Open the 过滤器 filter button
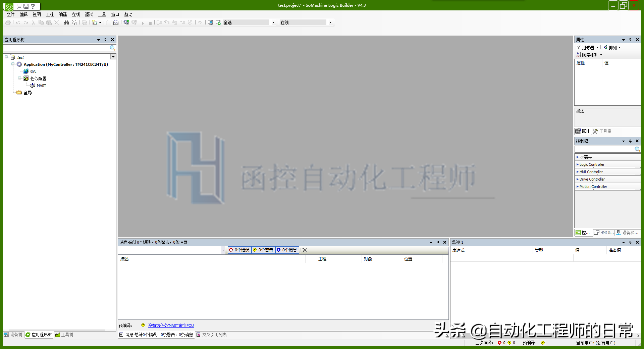 [588, 48]
